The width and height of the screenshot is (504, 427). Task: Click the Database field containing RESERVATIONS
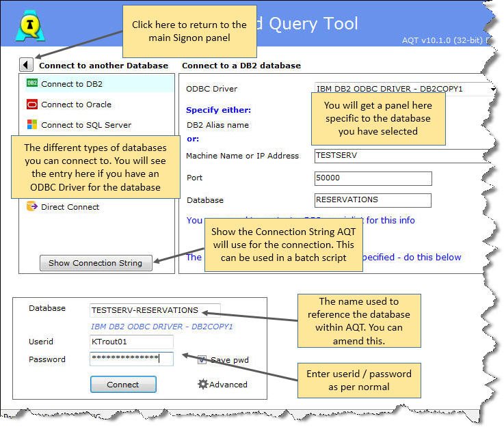373,200
